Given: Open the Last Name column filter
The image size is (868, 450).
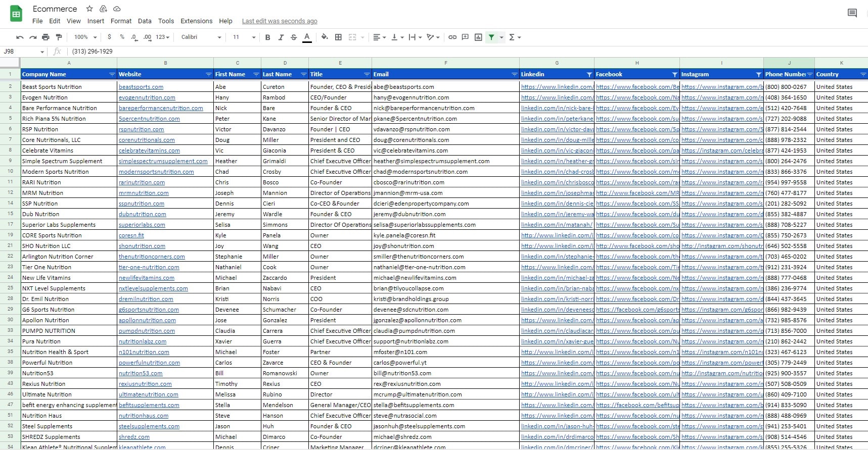Looking at the screenshot, I should [303, 74].
